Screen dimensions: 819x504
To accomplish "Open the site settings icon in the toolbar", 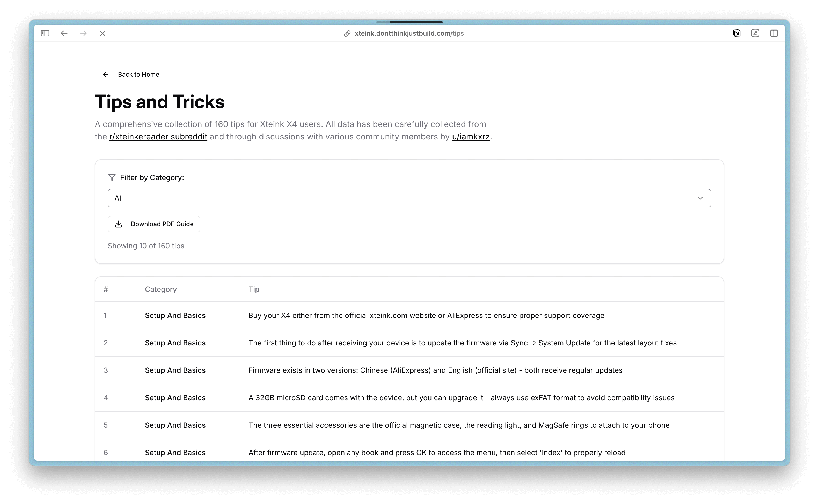I will [x=755, y=33].
